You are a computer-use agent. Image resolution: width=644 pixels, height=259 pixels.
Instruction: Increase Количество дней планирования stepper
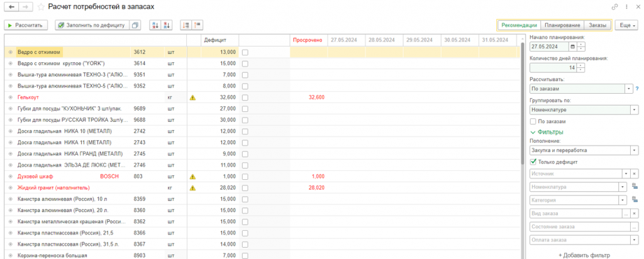pyautogui.click(x=580, y=65)
